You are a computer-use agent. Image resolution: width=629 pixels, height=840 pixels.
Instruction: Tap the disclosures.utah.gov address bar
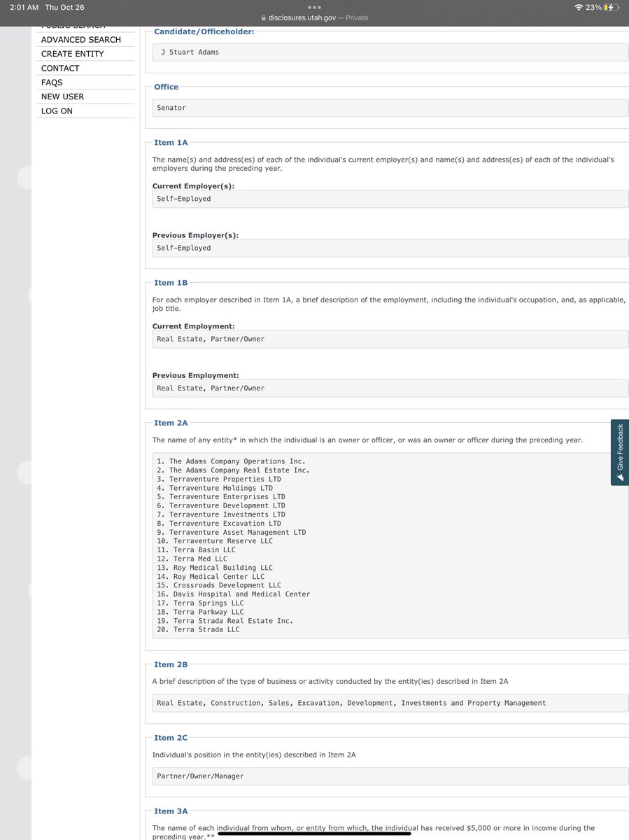click(314, 17)
